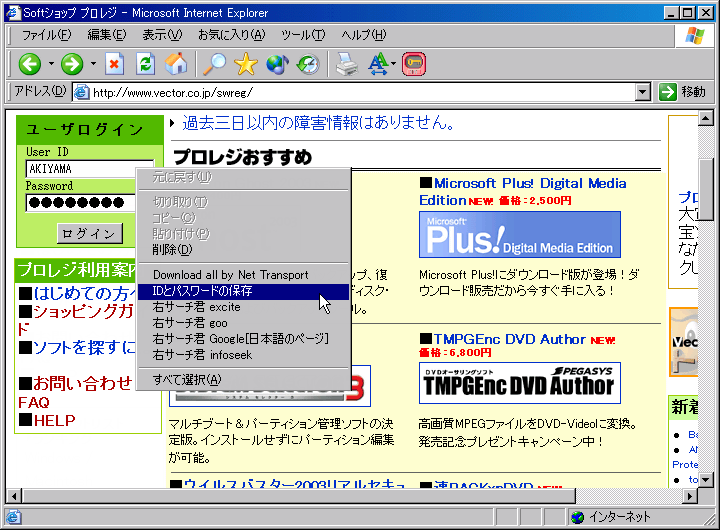720x530 pixels.
Task: Open the お問い合わせ link
Action: (x=82, y=383)
